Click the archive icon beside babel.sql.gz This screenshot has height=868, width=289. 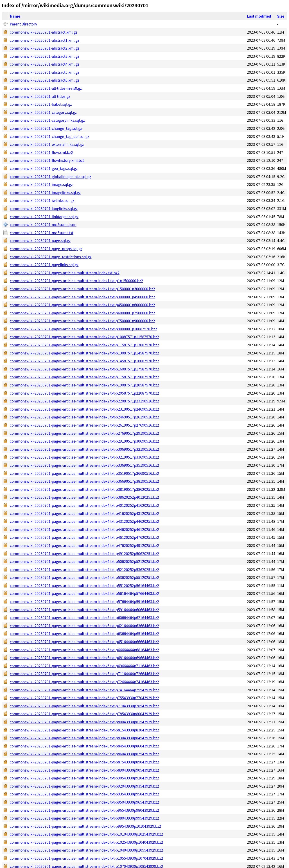tap(5, 104)
